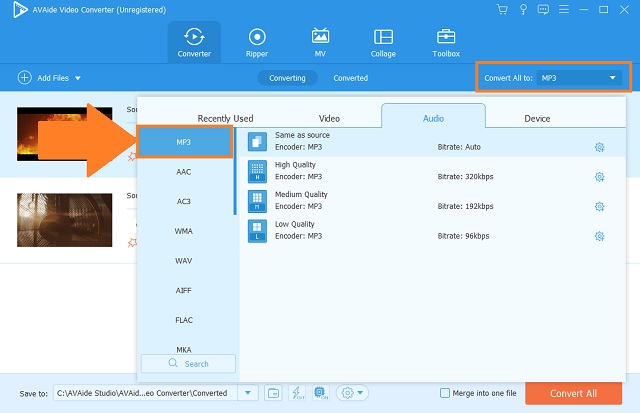Choose AIFF in the format list

(184, 290)
